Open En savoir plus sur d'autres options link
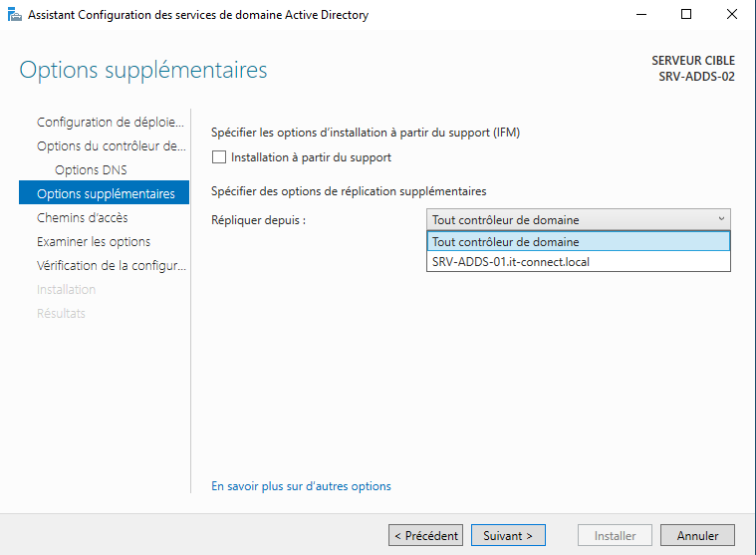This screenshot has width=756, height=555. coord(301,486)
